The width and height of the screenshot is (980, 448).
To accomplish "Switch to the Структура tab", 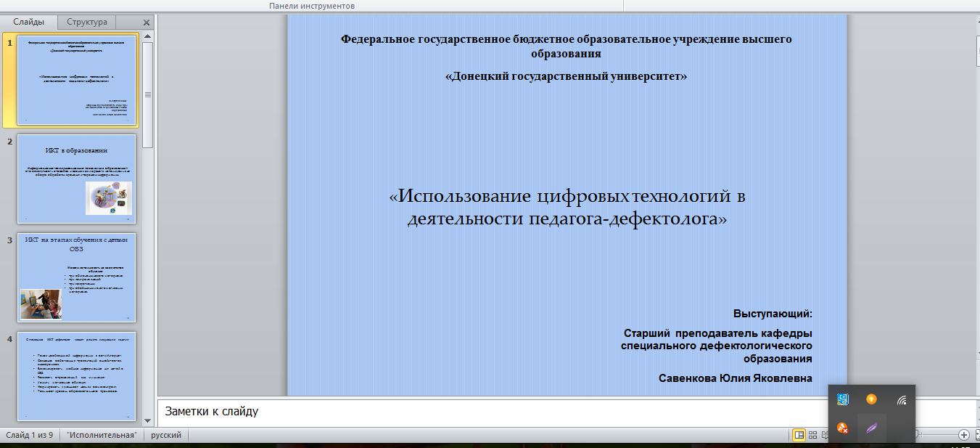I will tap(86, 22).
